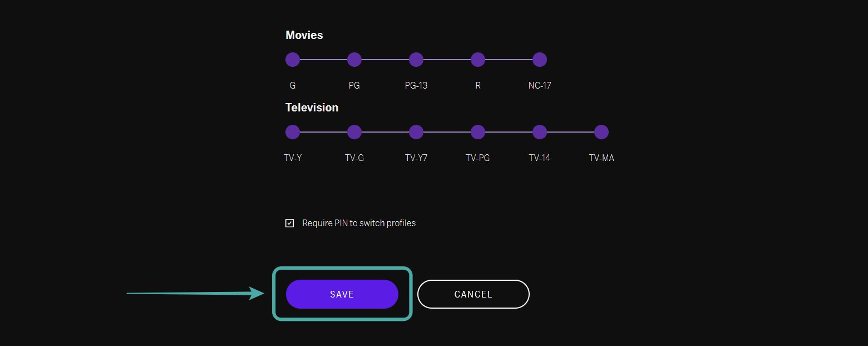Select the G dot on Movies slider
868x346 pixels.
tap(293, 60)
